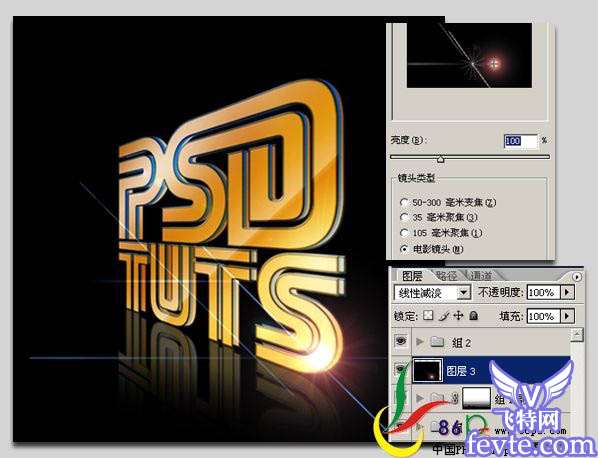Switch to the 路径 tab

click(446, 276)
